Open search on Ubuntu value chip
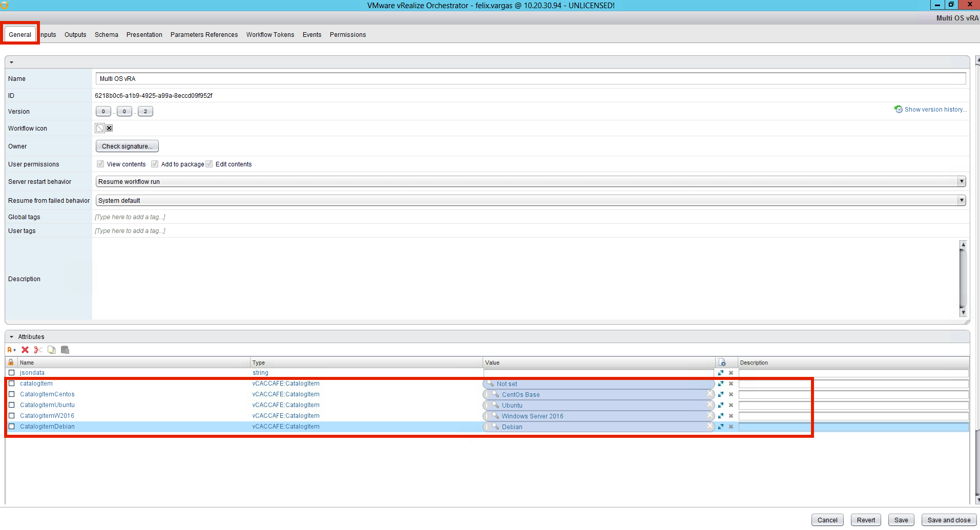Viewport: 980px width, 530px height. (x=495, y=405)
